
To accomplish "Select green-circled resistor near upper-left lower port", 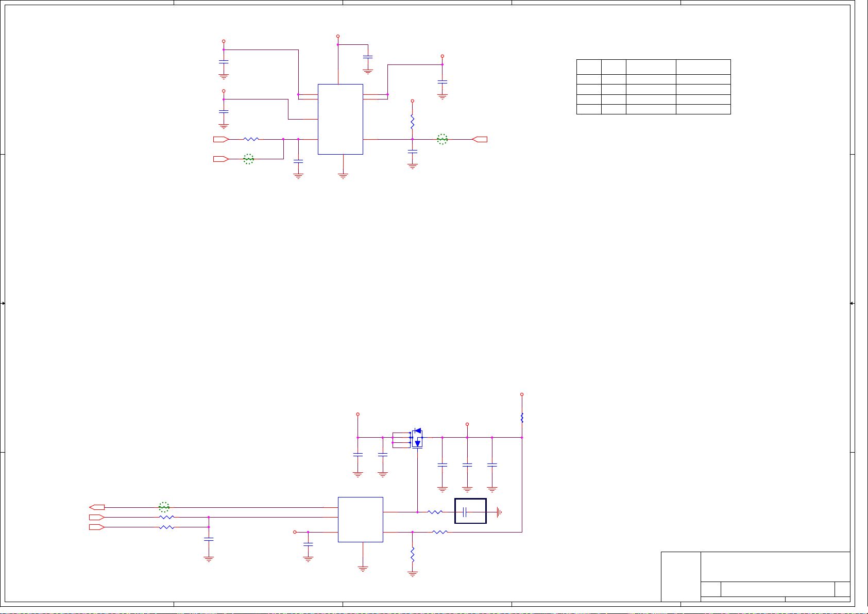I will (x=248, y=159).
